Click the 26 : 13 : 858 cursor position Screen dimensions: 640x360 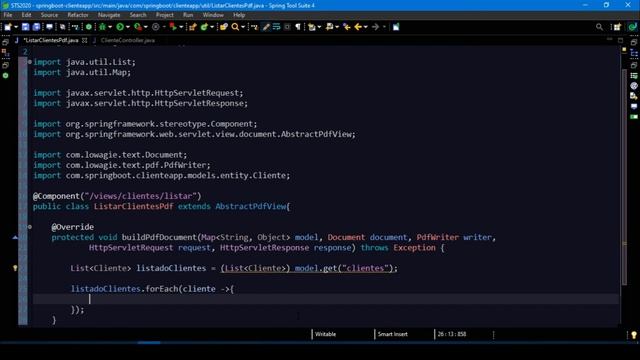[x=452, y=334]
